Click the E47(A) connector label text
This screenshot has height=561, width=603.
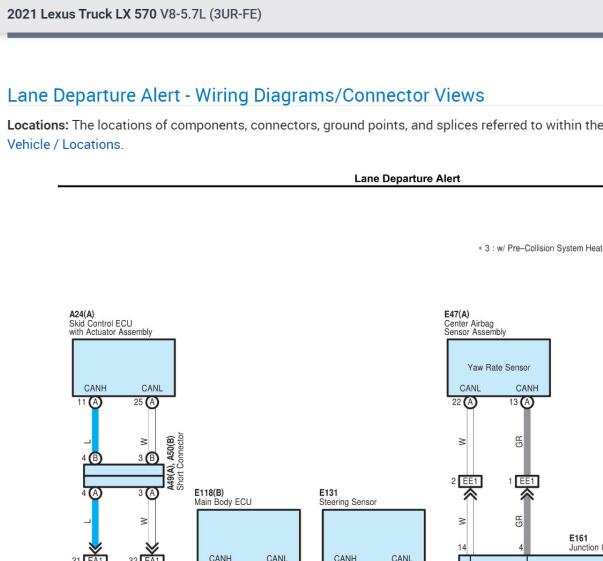tap(456, 314)
